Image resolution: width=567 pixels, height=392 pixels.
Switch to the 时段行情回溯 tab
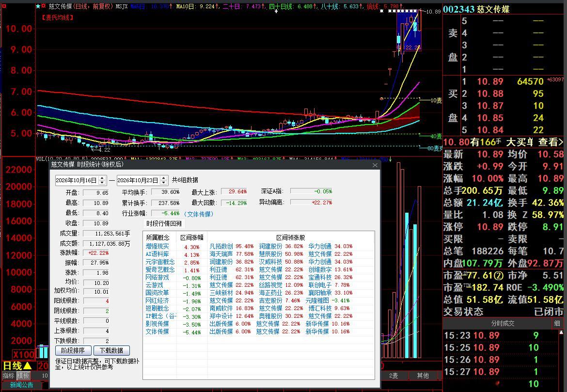click(164, 223)
